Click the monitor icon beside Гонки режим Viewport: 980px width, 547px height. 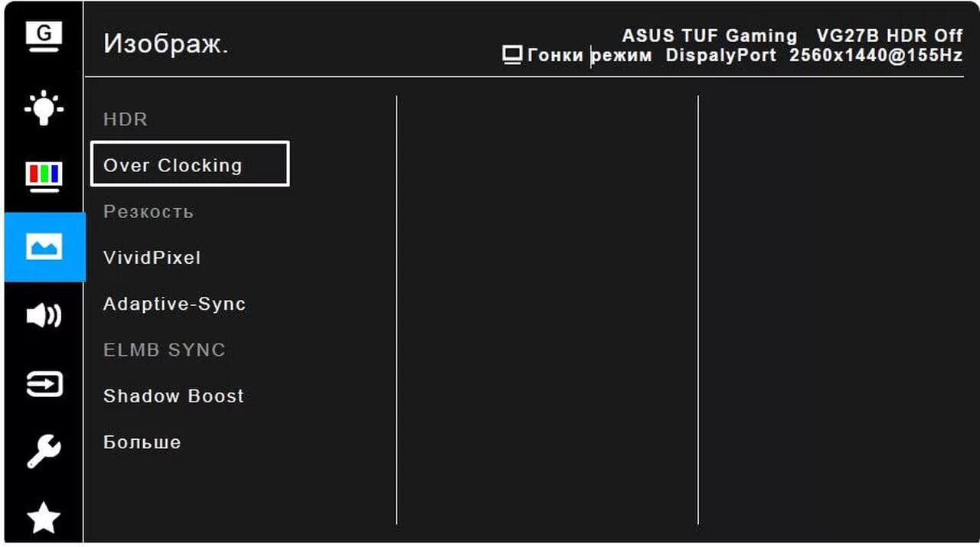[x=512, y=55]
